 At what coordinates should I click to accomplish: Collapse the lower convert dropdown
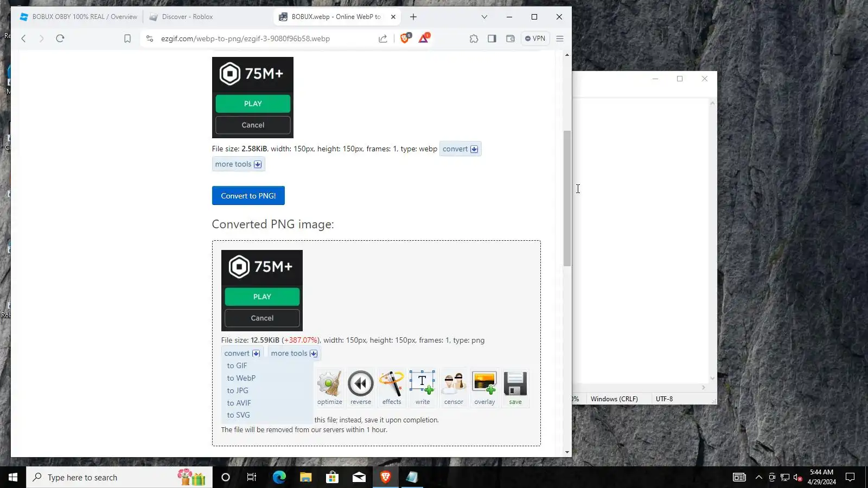tap(242, 354)
